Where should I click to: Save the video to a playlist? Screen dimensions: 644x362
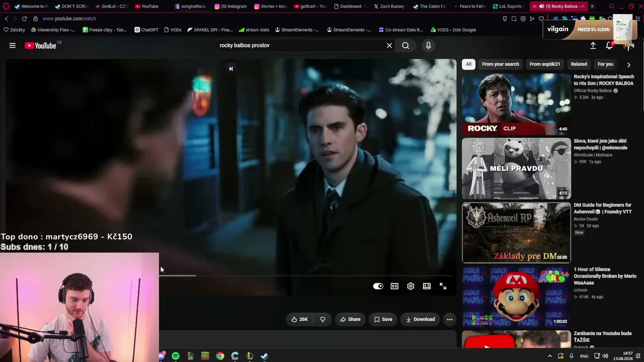(x=383, y=319)
